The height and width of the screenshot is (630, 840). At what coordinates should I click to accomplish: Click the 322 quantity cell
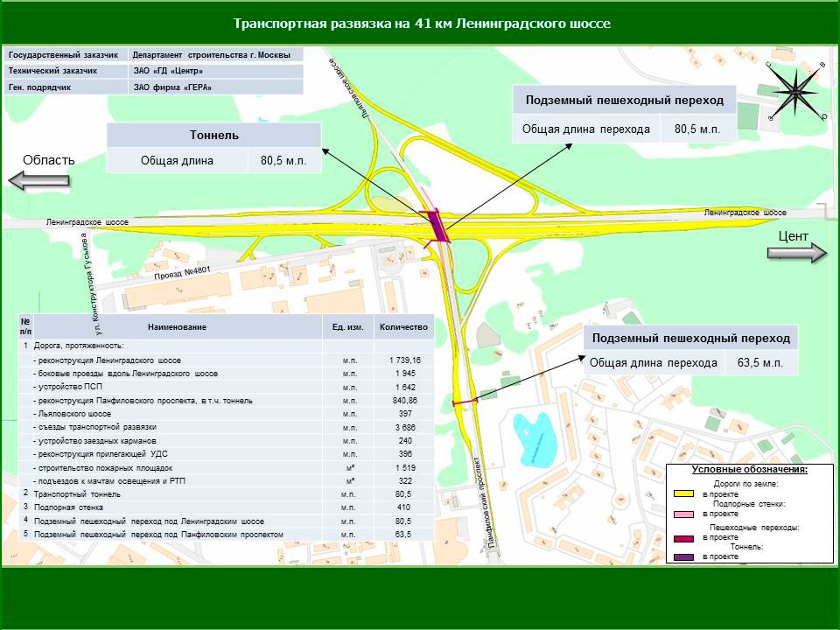pos(405,481)
